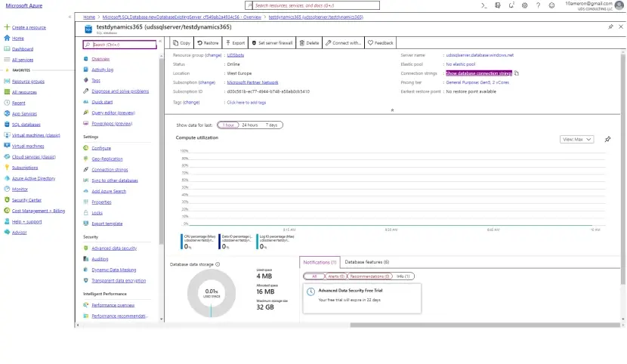Click the horizontal scrollbar at the bottom
The height and width of the screenshot is (364, 627).
click(485, 325)
